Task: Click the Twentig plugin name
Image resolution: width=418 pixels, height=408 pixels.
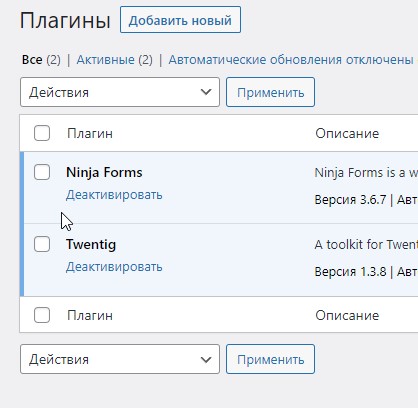Action: click(91, 245)
